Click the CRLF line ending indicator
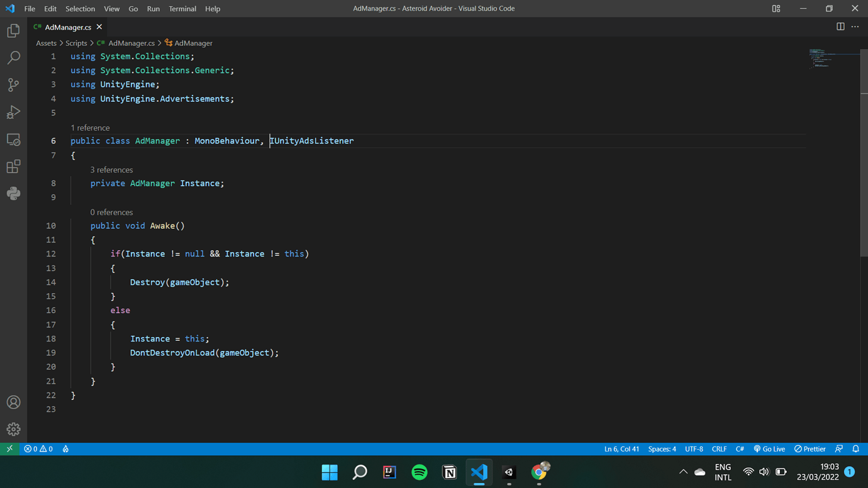Viewport: 868px width, 488px height. (x=719, y=449)
